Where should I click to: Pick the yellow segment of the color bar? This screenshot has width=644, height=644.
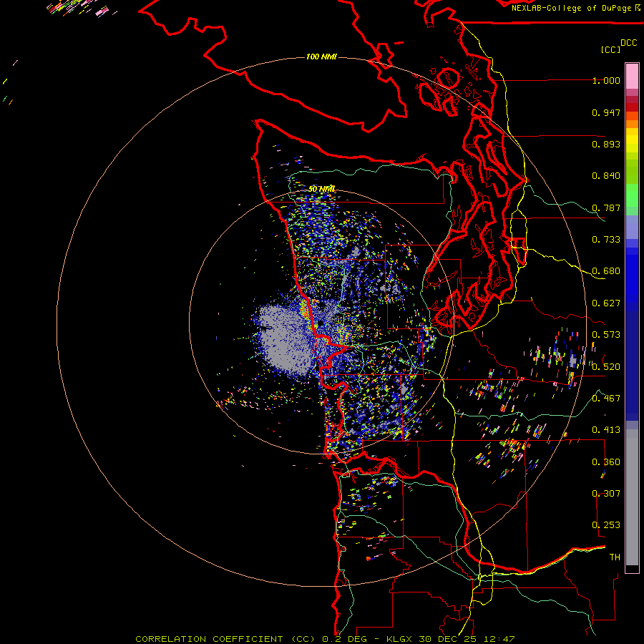point(632,140)
